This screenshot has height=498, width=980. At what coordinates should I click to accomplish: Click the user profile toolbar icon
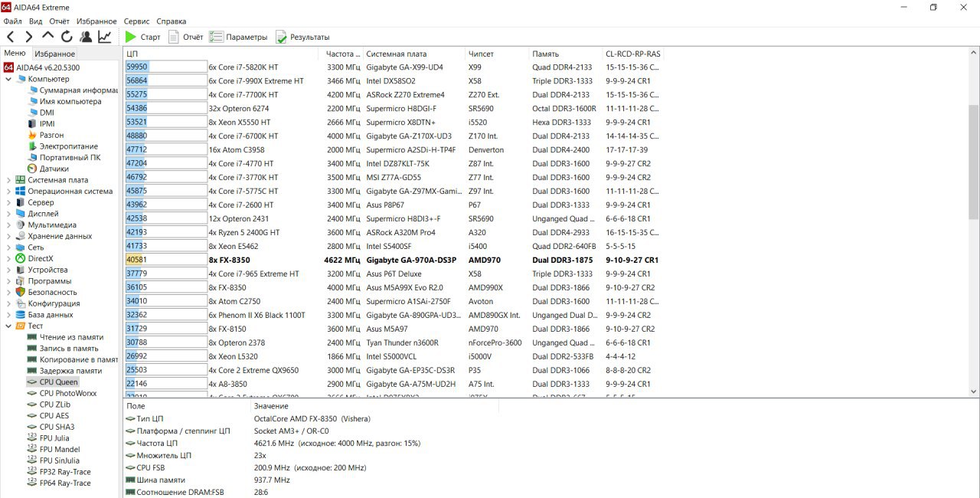[86, 37]
